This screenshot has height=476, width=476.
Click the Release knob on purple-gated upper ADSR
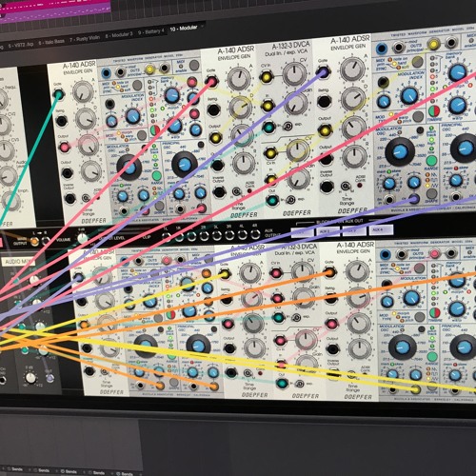coord(354,156)
